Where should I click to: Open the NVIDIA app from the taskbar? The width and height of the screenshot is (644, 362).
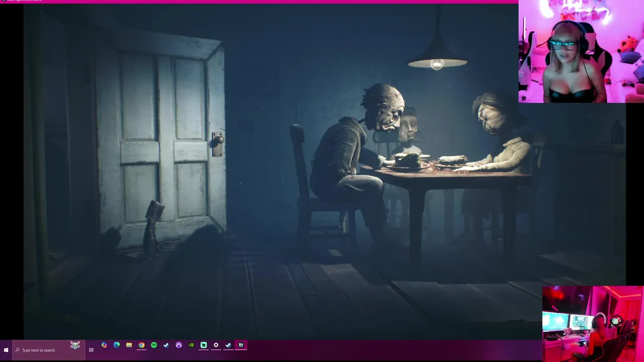click(x=191, y=345)
